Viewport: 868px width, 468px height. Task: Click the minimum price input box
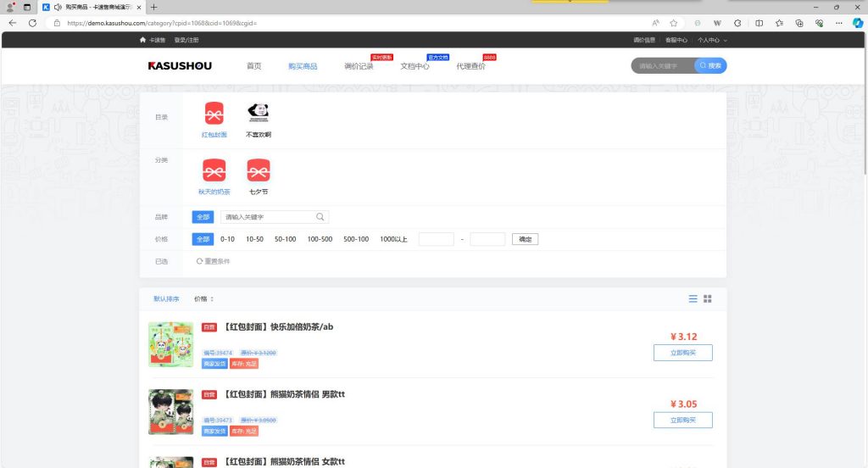coord(437,239)
